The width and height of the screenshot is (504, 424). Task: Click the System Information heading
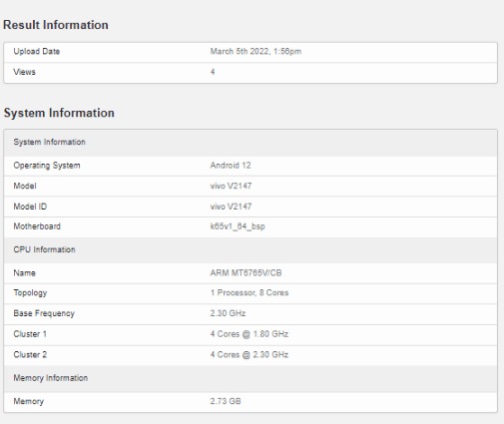[x=59, y=113]
